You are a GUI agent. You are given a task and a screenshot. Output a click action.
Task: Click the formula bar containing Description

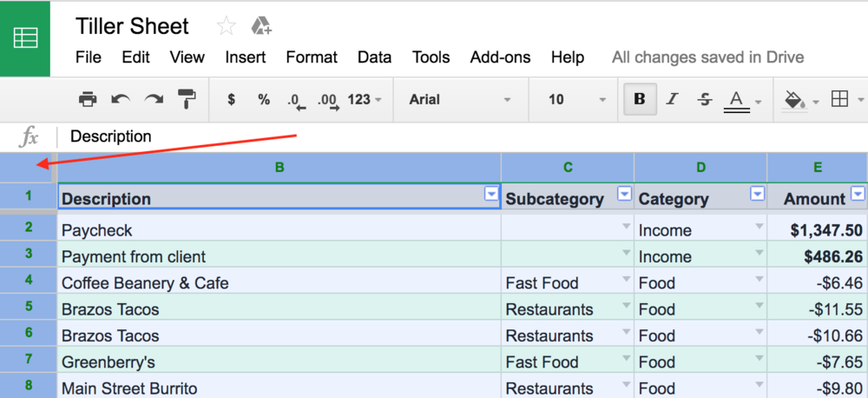coord(463,136)
